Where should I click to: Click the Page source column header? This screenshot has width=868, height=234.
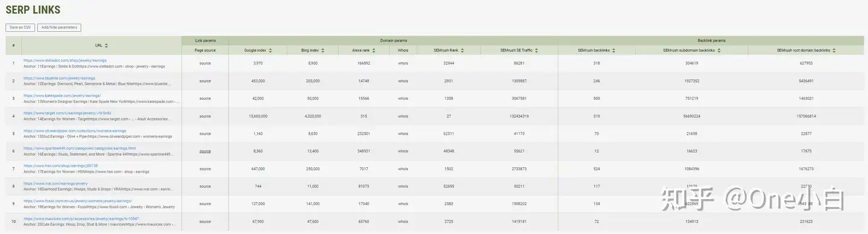(x=205, y=51)
